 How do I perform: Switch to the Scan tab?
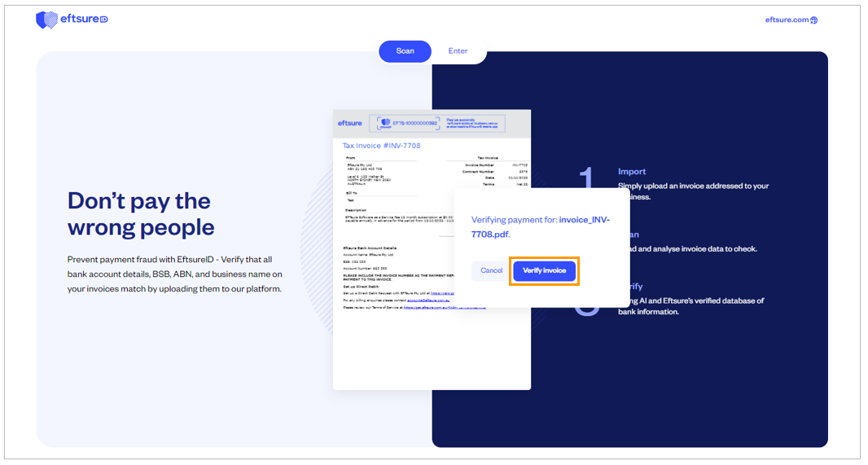405,51
